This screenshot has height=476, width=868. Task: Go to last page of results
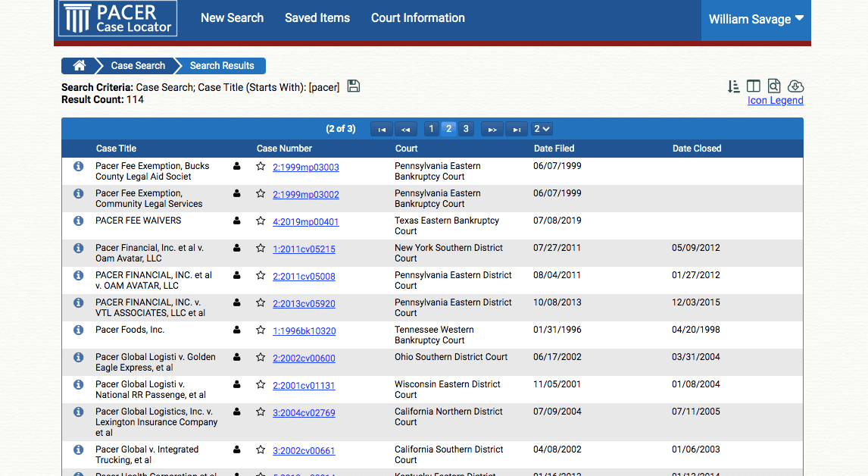pyautogui.click(x=517, y=129)
